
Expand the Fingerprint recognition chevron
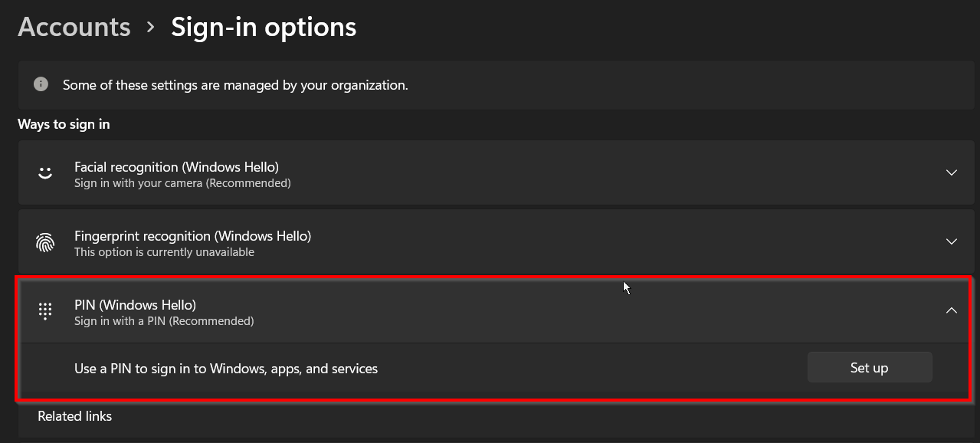coord(951,241)
